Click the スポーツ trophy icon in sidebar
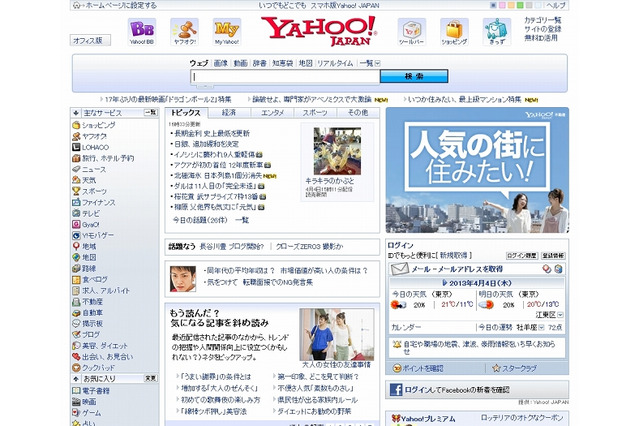Image resolution: width=640 pixels, height=426 pixels. (x=76, y=191)
